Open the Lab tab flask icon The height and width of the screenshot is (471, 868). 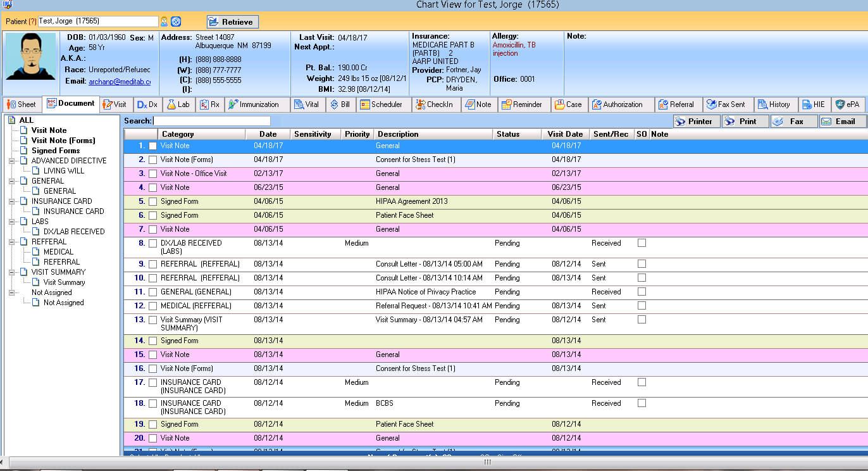coord(171,104)
